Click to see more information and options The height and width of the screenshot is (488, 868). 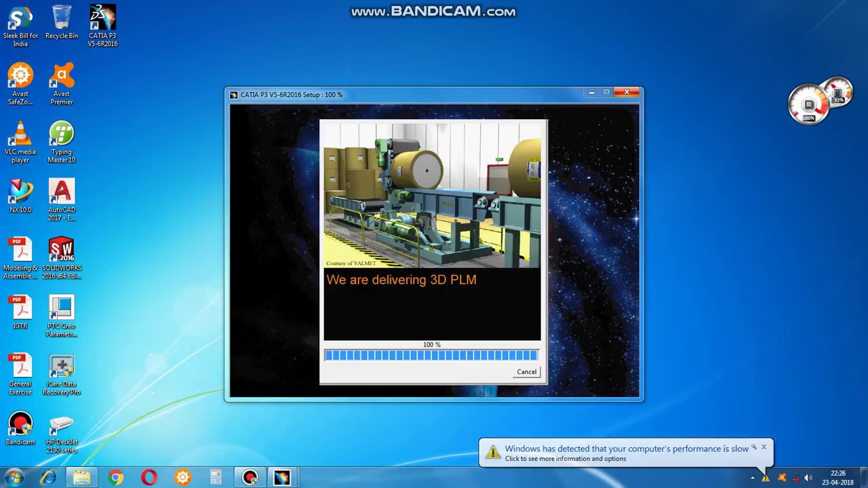pyautogui.click(x=566, y=459)
